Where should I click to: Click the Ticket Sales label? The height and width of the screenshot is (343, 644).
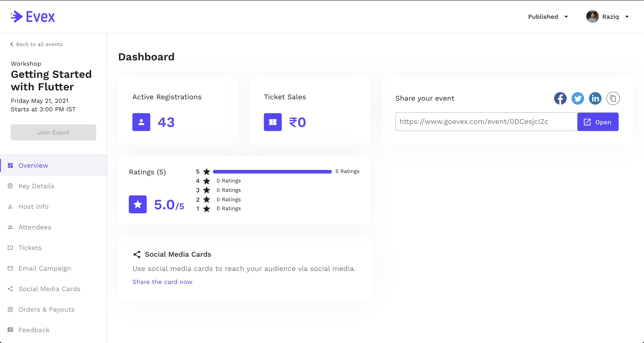pos(285,97)
